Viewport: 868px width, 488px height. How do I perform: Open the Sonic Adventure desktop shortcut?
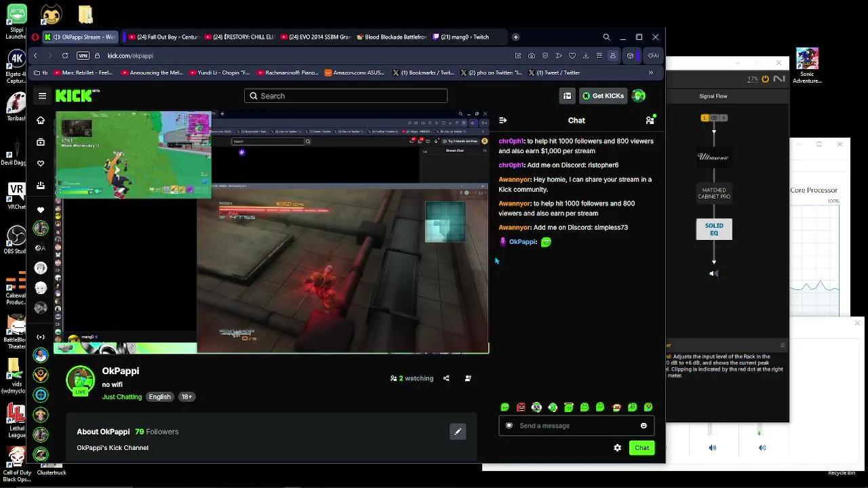[807, 65]
